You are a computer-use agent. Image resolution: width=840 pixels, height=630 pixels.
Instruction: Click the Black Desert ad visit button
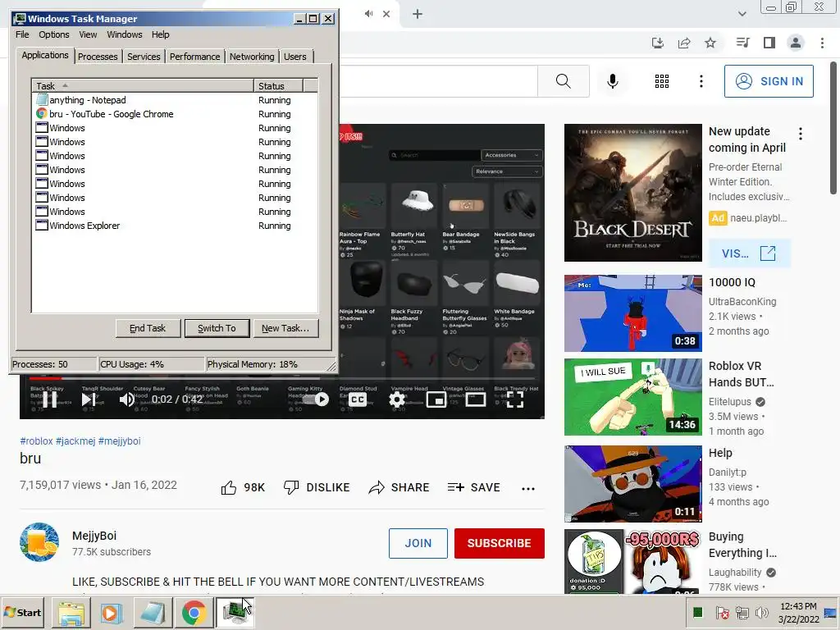pos(750,253)
